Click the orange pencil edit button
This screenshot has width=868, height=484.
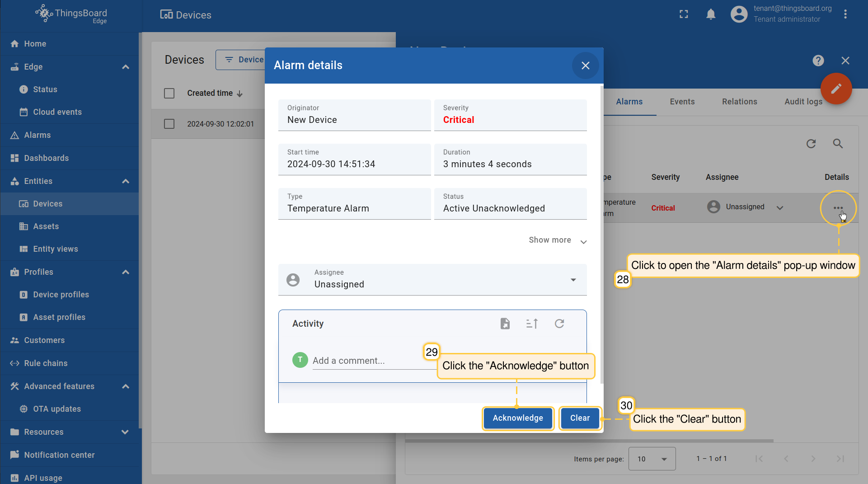(x=836, y=89)
